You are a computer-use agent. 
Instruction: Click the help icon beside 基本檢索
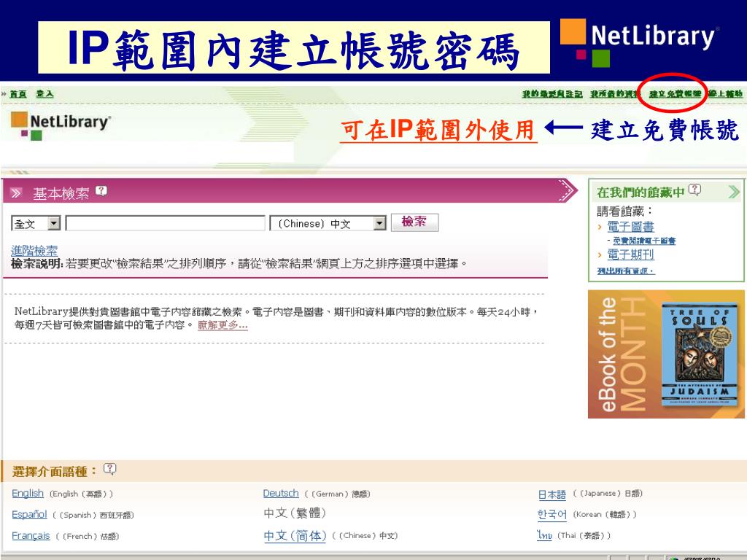pyautogui.click(x=101, y=191)
